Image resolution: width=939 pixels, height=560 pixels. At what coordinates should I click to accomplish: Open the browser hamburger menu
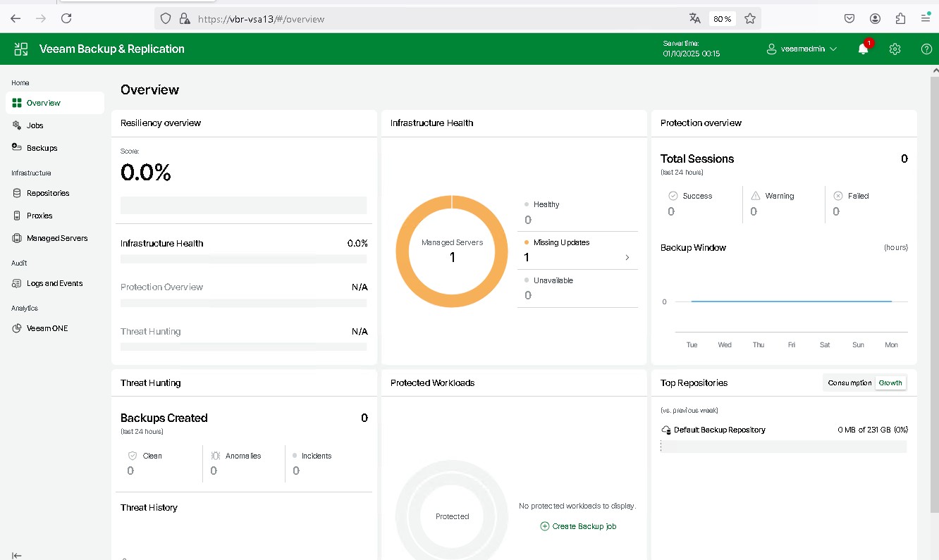926,19
